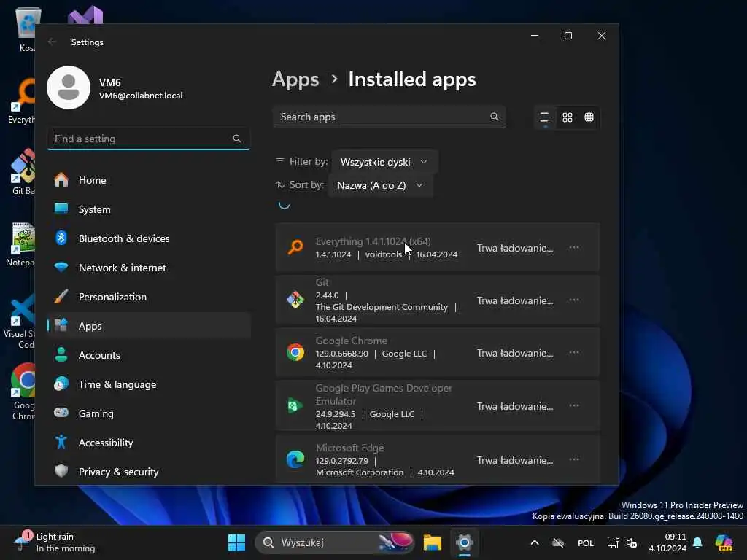Screen dimensions: 747x560
Task: Click the network display tray icon
Action: [x=613, y=542]
